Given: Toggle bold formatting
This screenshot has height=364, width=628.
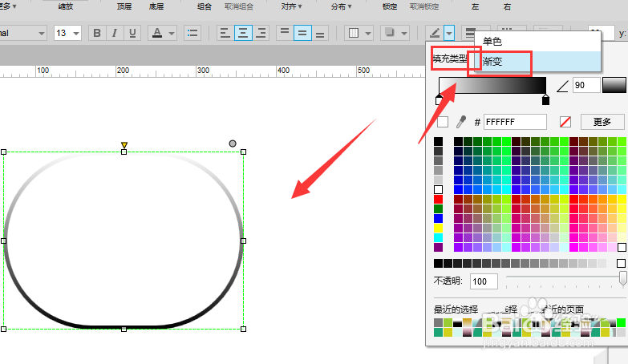Looking at the screenshot, I should pos(97,33).
